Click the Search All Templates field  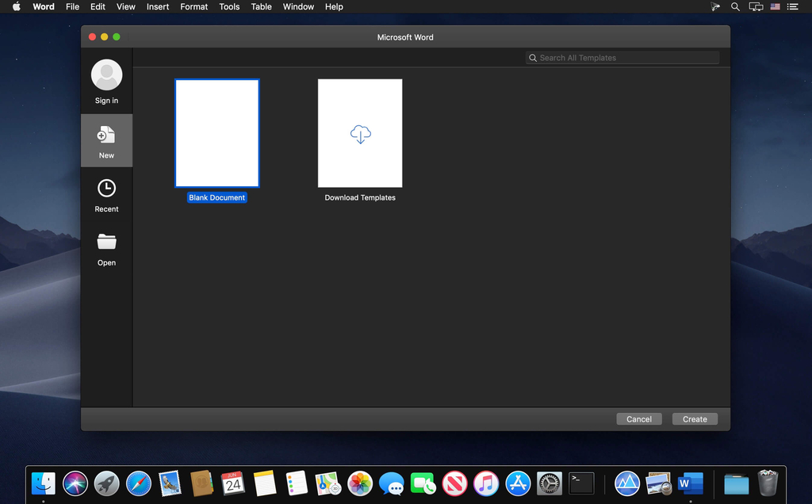(626, 58)
